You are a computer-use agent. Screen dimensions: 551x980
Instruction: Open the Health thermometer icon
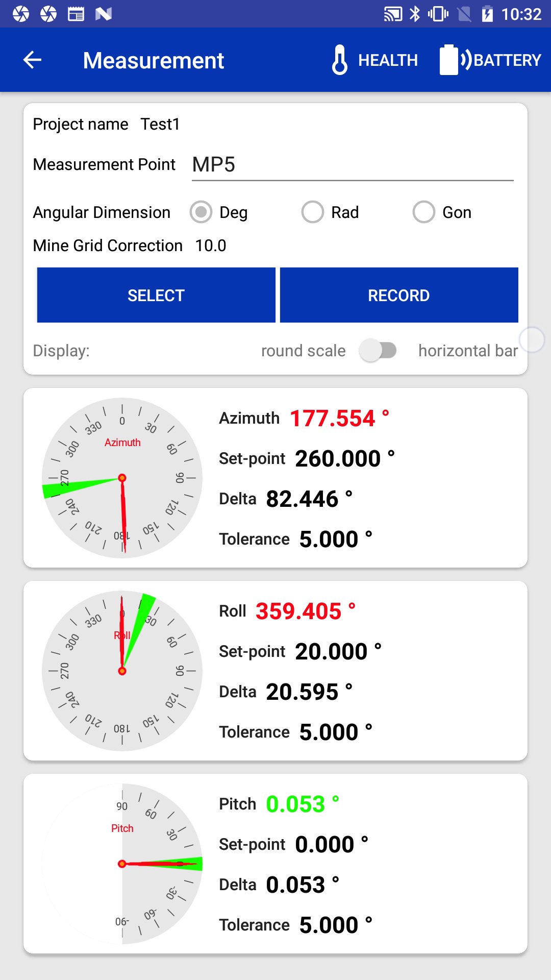click(x=340, y=60)
